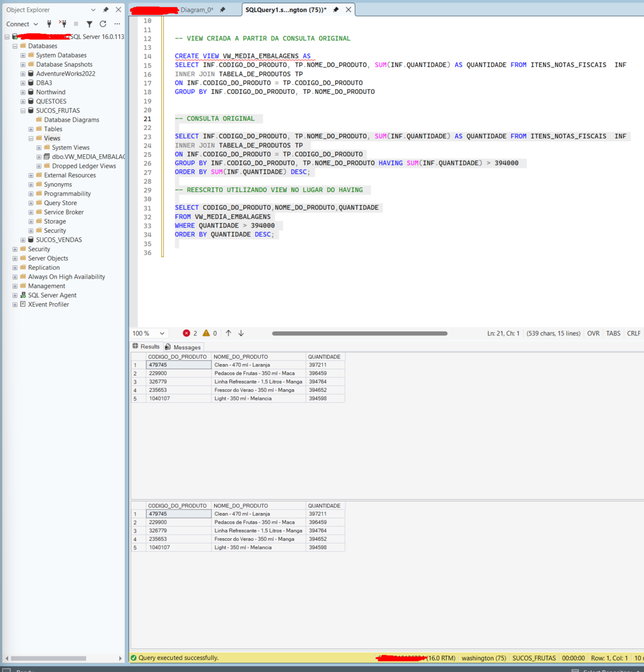Click the Stop square icon in Object Explorer
644x672 pixels.
click(x=76, y=24)
